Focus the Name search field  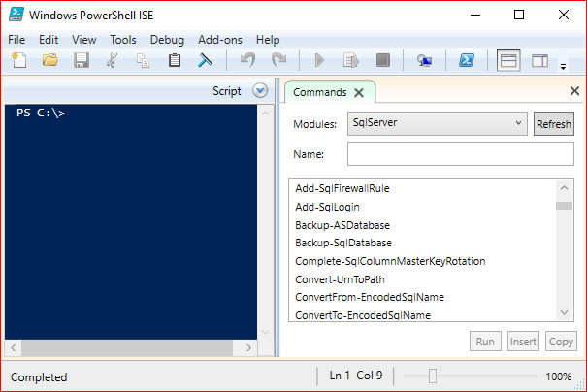coord(461,153)
